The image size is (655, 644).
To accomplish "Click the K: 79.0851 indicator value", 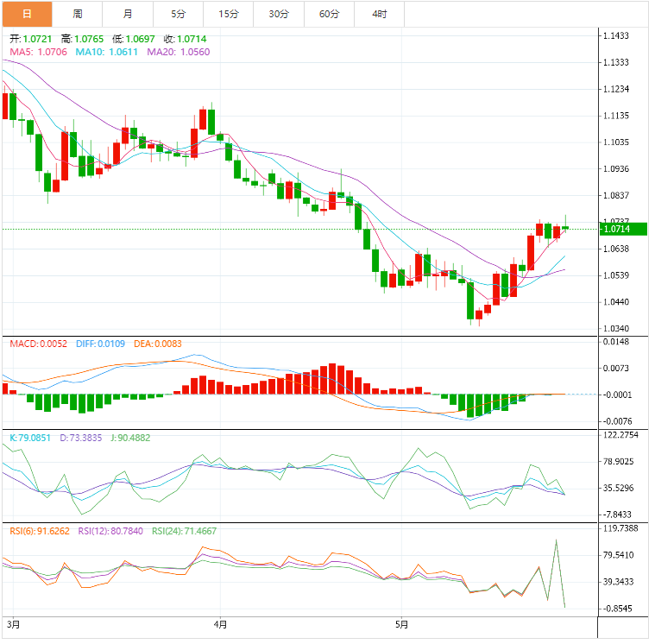I will (30, 438).
